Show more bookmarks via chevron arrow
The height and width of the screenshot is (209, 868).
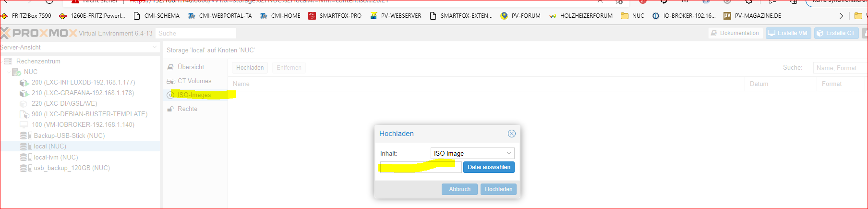pos(841,16)
